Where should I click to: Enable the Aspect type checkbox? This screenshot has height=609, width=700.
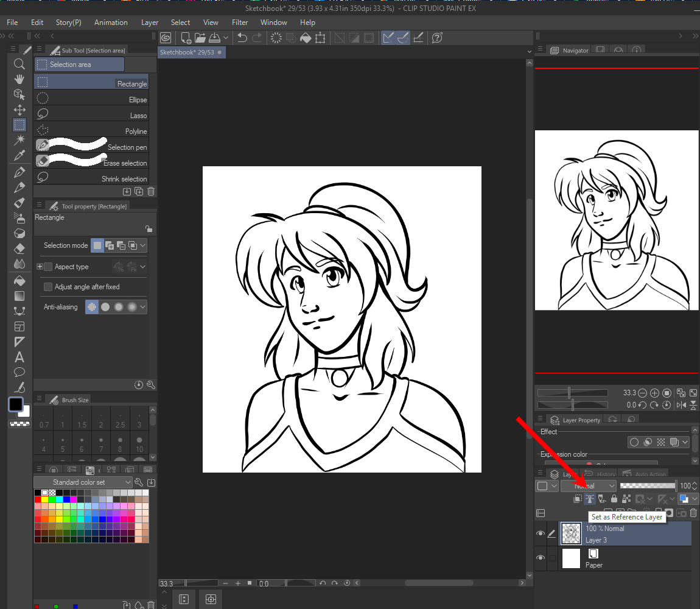tap(48, 267)
